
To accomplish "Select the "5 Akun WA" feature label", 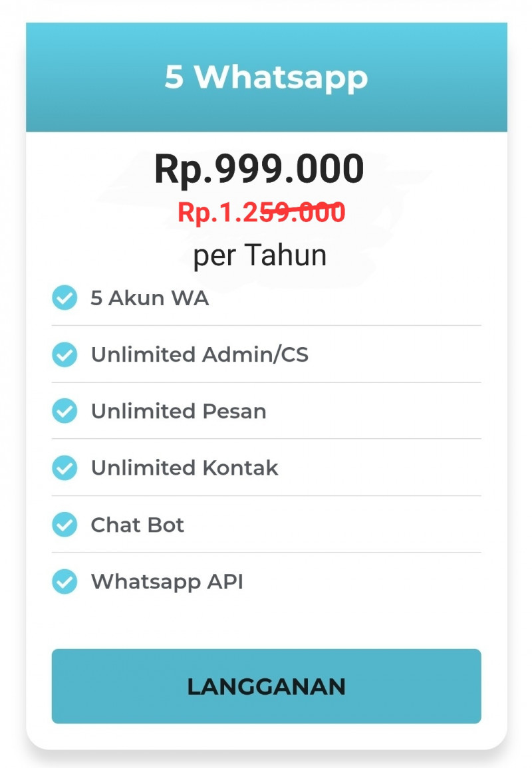I will (x=150, y=298).
